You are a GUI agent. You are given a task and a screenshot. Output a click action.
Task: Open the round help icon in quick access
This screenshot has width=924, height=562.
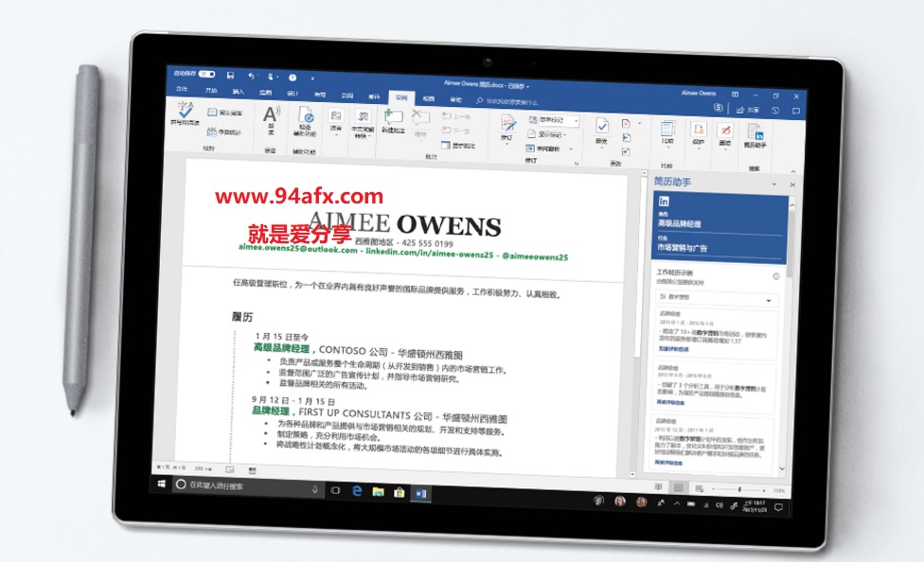tap(293, 78)
